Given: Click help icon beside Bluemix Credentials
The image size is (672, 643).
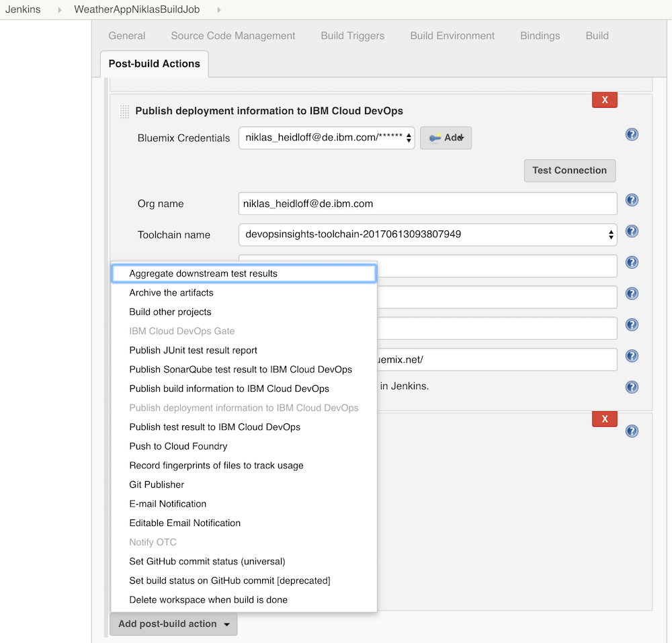Looking at the screenshot, I should pos(632,134).
